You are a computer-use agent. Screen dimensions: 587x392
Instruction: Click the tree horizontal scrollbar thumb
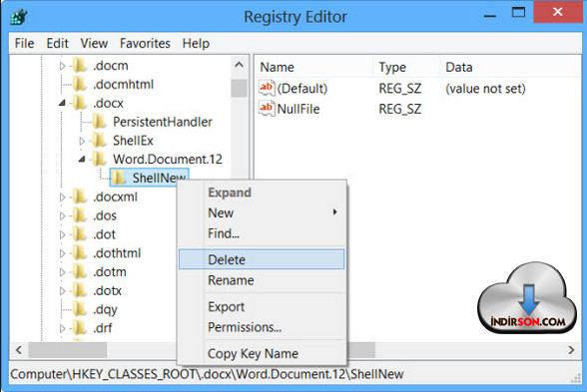[68, 350]
